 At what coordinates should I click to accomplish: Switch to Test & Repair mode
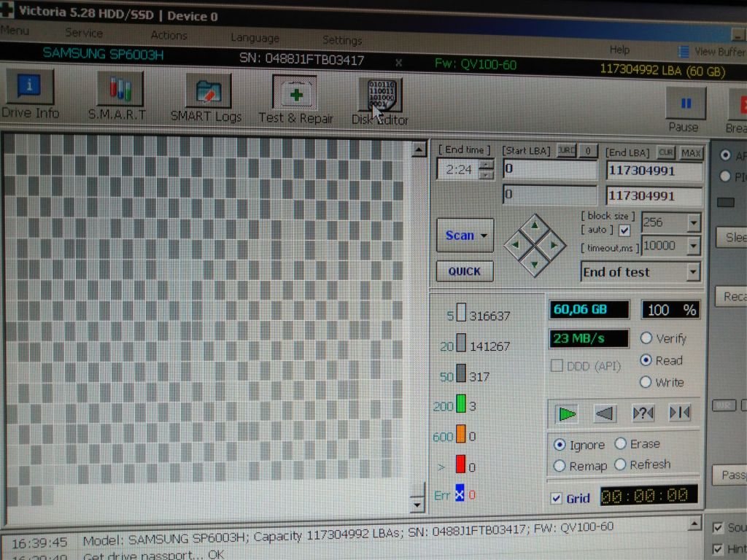pyautogui.click(x=295, y=101)
